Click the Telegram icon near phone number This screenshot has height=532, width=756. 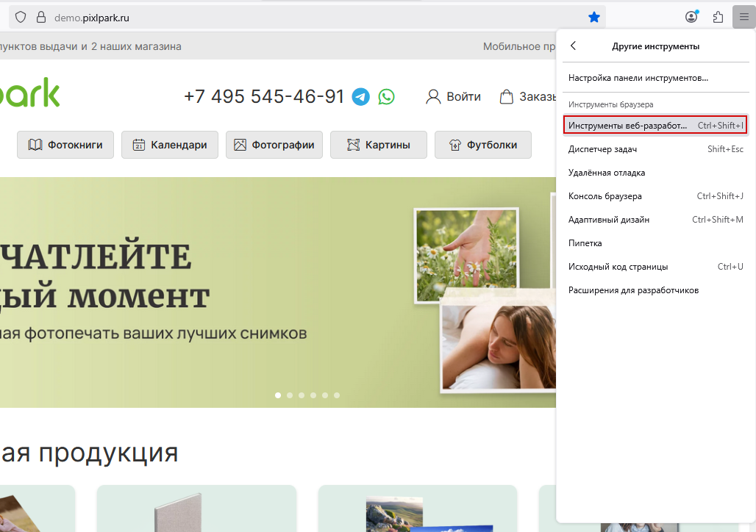tap(360, 96)
